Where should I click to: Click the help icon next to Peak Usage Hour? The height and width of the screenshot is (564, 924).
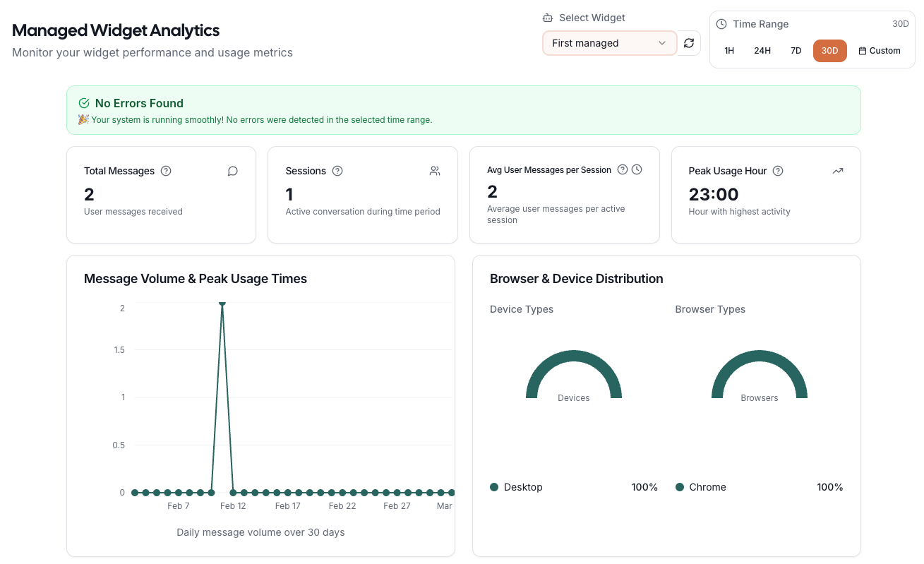(x=778, y=171)
